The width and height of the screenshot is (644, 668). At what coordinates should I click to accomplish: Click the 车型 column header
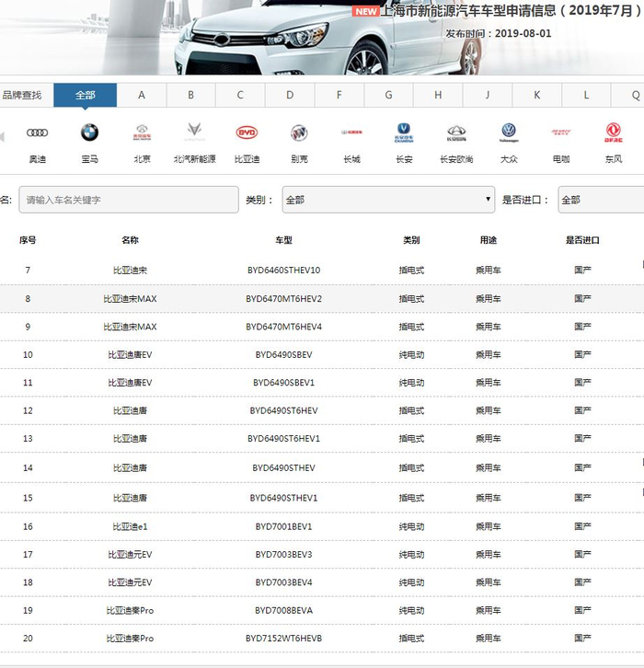click(x=283, y=240)
